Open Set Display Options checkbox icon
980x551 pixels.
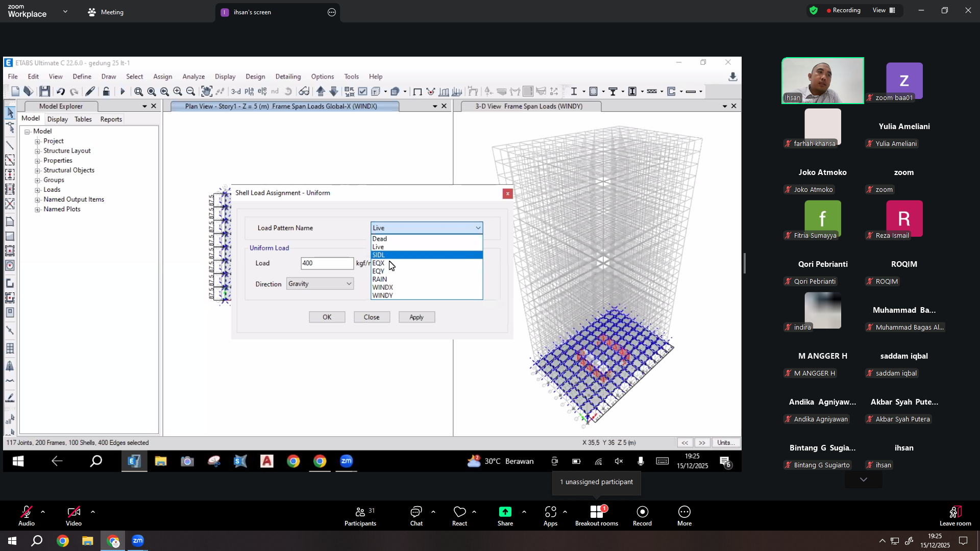[362, 91]
